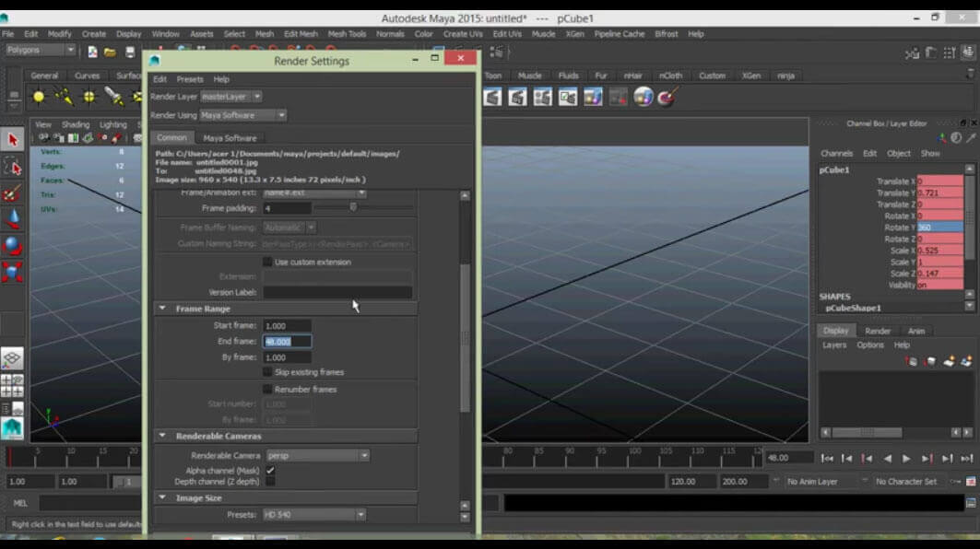Uncheck Alpha channel (Mask) checkbox
This screenshot has height=549, width=980.
pos(271,471)
